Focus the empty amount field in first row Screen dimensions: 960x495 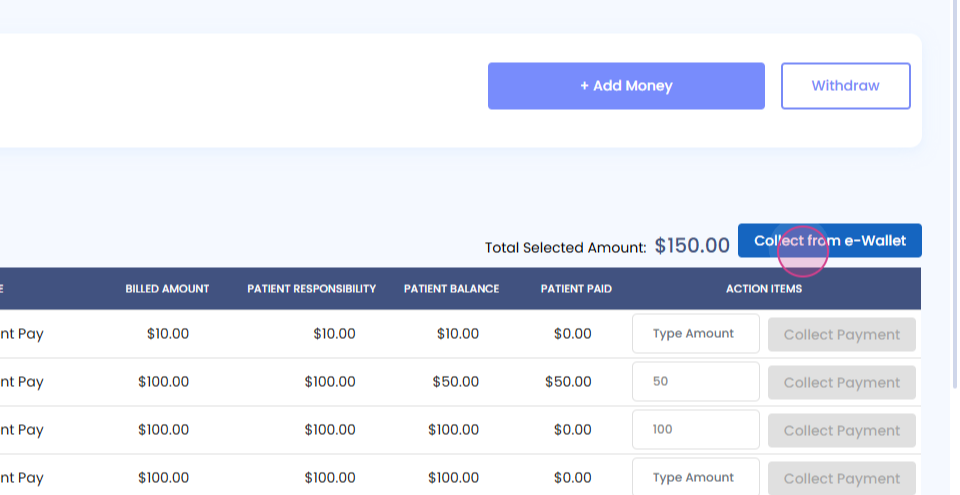click(695, 334)
